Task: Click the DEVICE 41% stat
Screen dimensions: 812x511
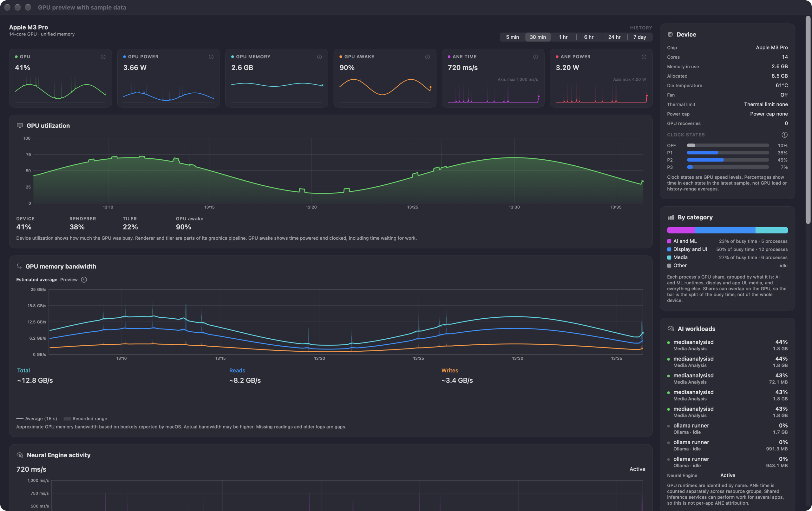Action: point(25,223)
